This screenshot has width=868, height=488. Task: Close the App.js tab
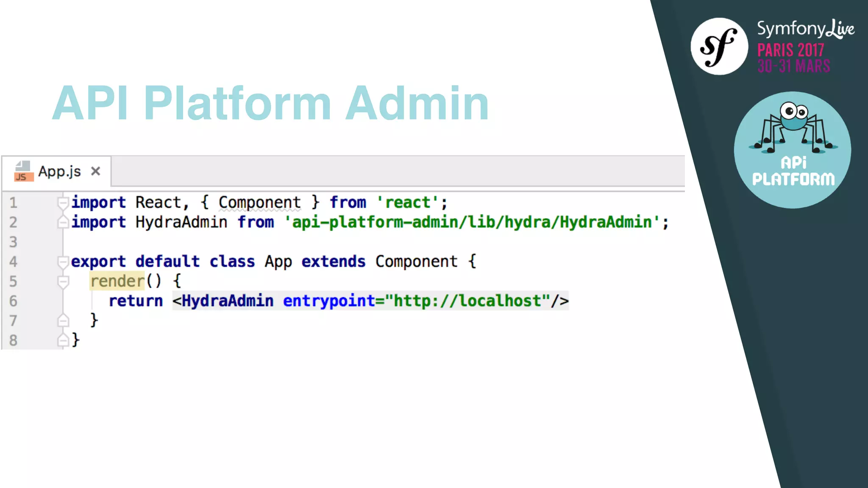(95, 171)
